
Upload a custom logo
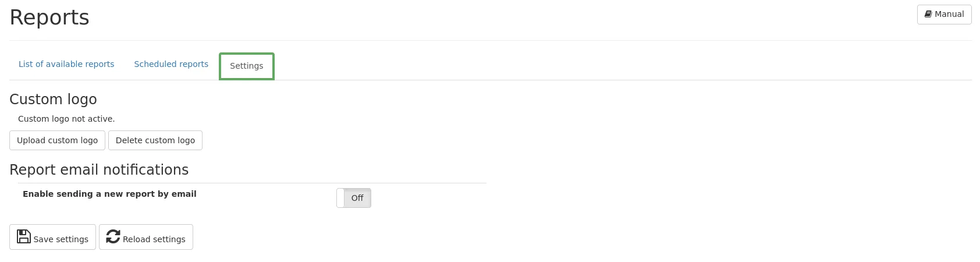(x=57, y=140)
